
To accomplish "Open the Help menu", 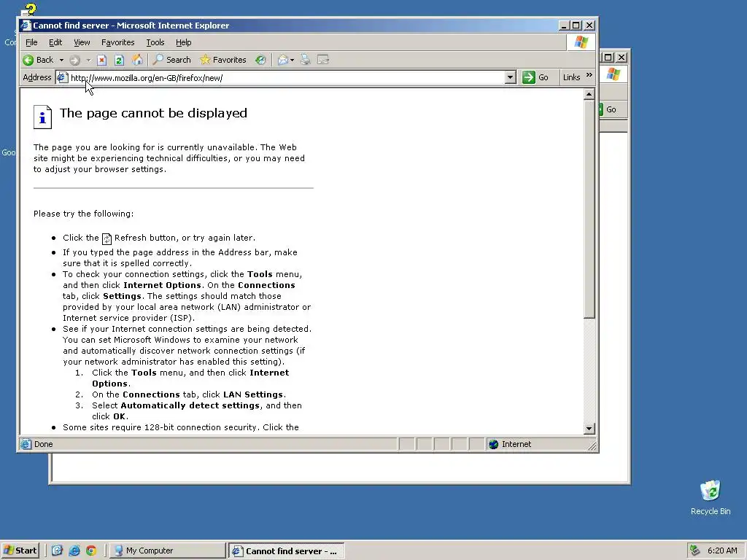I will coord(183,42).
